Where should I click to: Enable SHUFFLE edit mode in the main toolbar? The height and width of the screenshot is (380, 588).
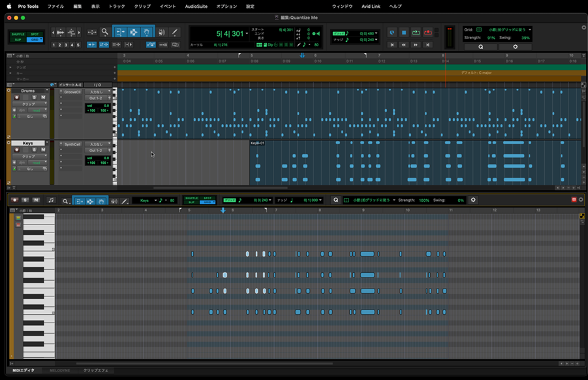pos(18,34)
